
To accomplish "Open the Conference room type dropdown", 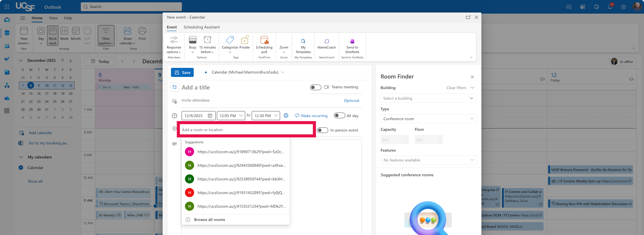I will [428, 119].
